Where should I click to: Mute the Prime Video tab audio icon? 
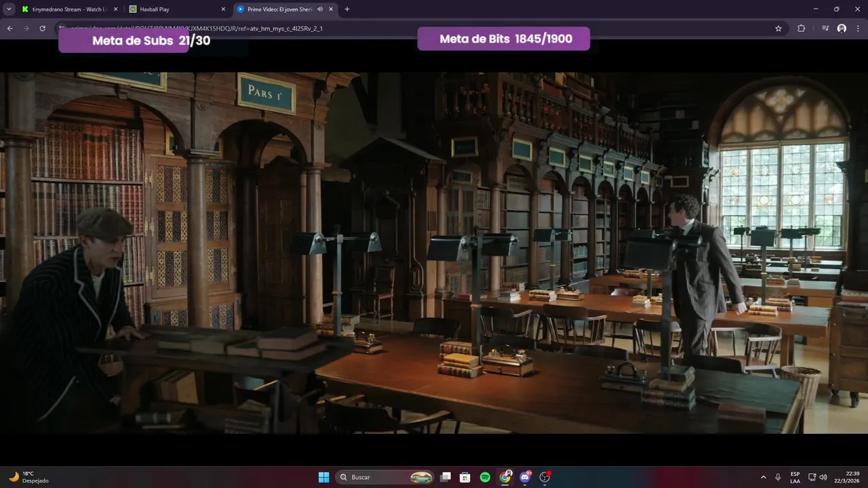click(x=320, y=9)
